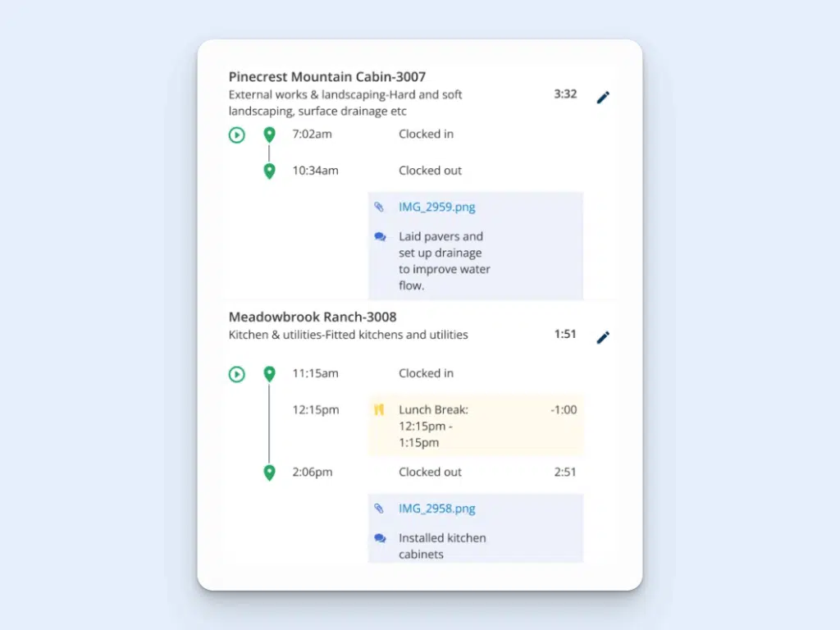Select the edit pencil for Pinecrest Mountain Cabin-3007
This screenshot has width=840, height=630.
coord(603,96)
